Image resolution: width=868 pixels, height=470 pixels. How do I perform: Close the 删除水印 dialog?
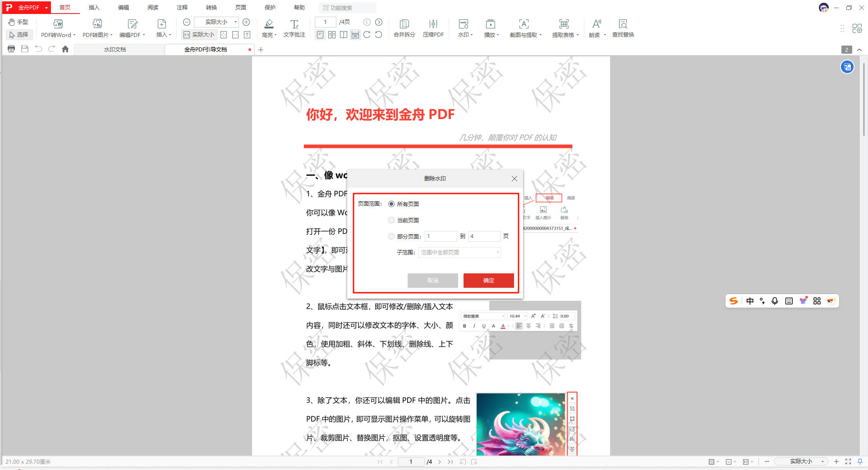coord(514,179)
